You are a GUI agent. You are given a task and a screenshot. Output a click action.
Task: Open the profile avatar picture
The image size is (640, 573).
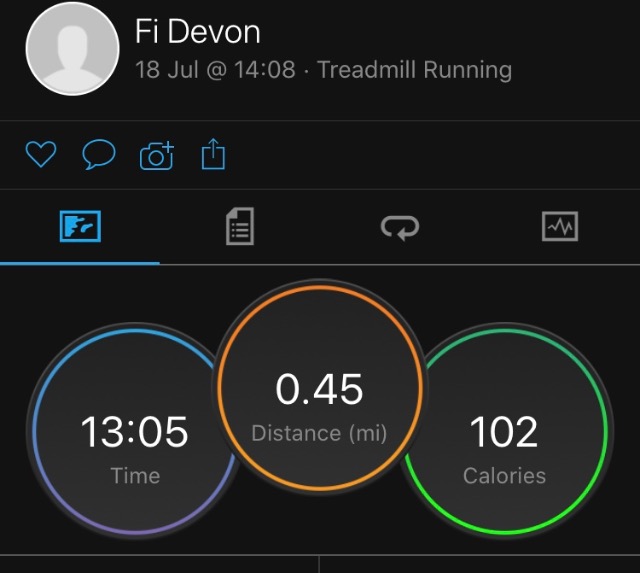point(73,48)
